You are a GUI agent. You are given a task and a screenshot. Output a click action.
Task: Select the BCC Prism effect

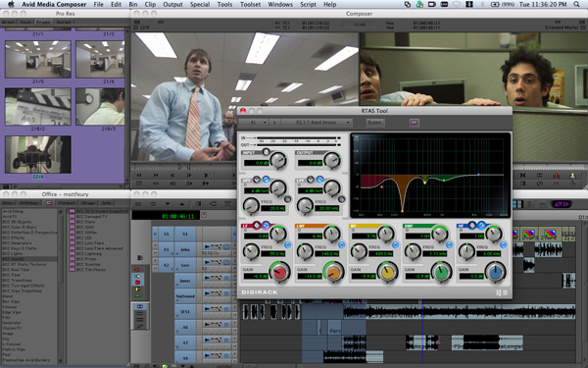[x=86, y=259]
